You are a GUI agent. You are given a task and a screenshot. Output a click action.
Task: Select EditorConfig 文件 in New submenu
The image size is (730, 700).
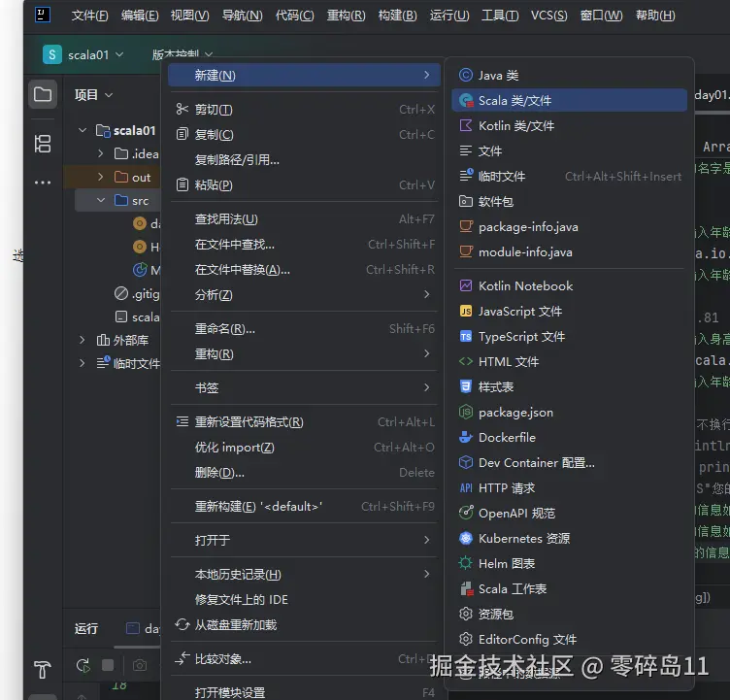point(569,639)
